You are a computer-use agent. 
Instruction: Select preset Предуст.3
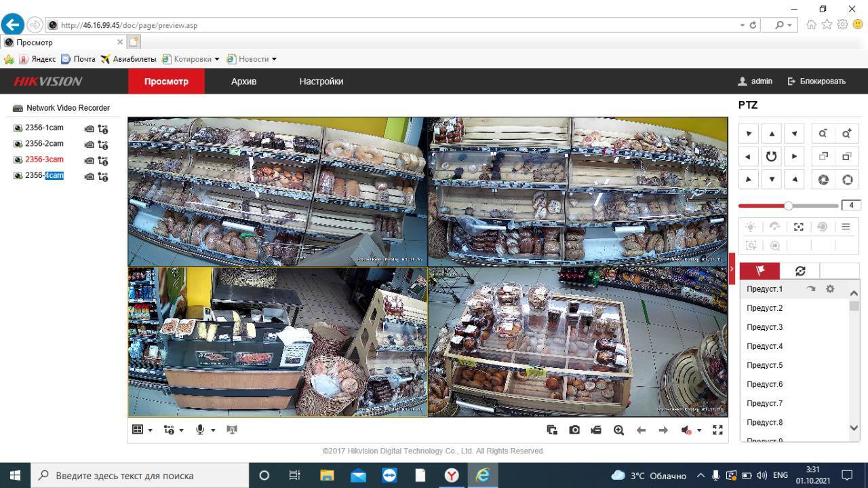765,327
